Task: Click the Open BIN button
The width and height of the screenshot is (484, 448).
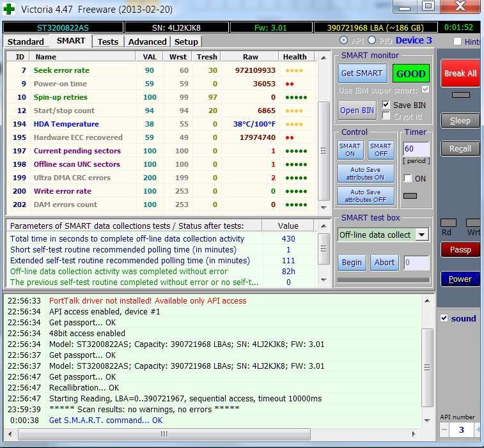Action: tap(357, 110)
